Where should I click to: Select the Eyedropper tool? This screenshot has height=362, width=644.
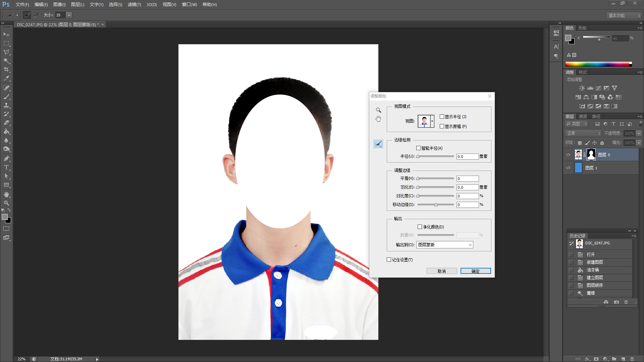6,78
